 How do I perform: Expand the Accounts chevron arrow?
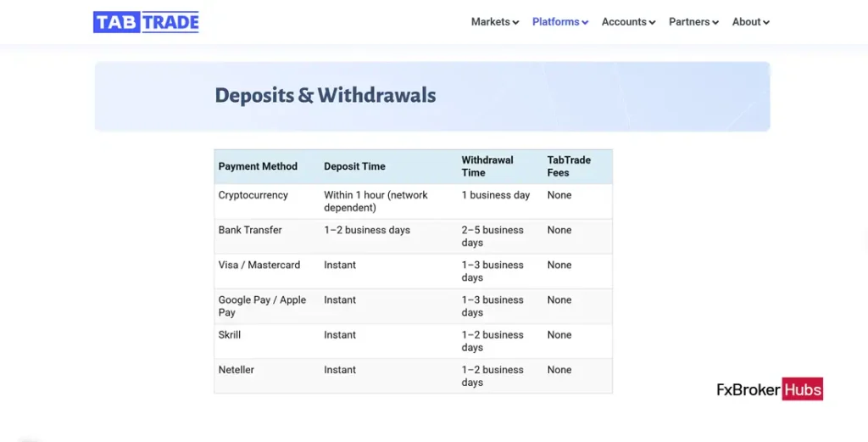[x=652, y=23]
